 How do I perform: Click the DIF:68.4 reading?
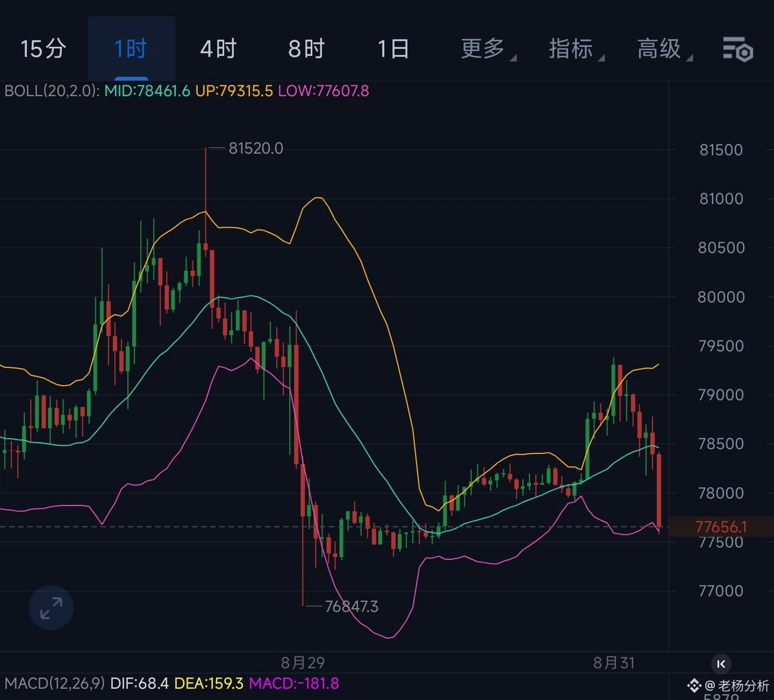coord(139,683)
